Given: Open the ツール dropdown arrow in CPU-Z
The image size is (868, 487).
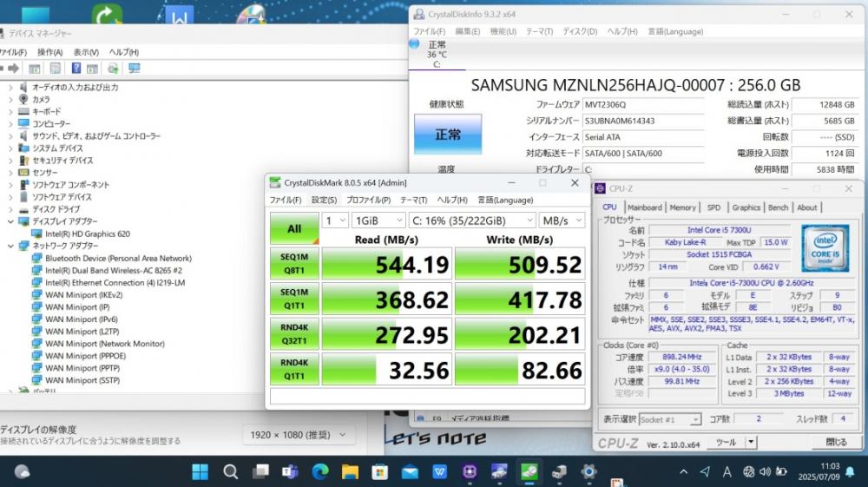Looking at the screenshot, I should coord(751,442).
